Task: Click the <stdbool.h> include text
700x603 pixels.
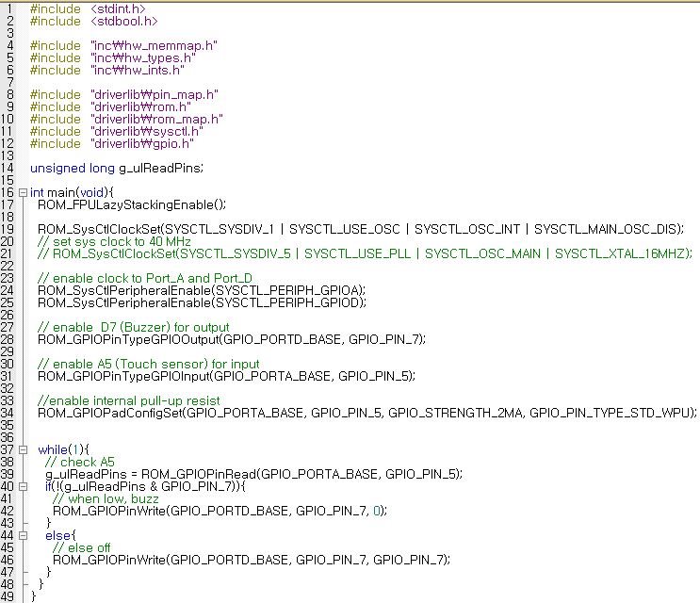Action: point(124,22)
